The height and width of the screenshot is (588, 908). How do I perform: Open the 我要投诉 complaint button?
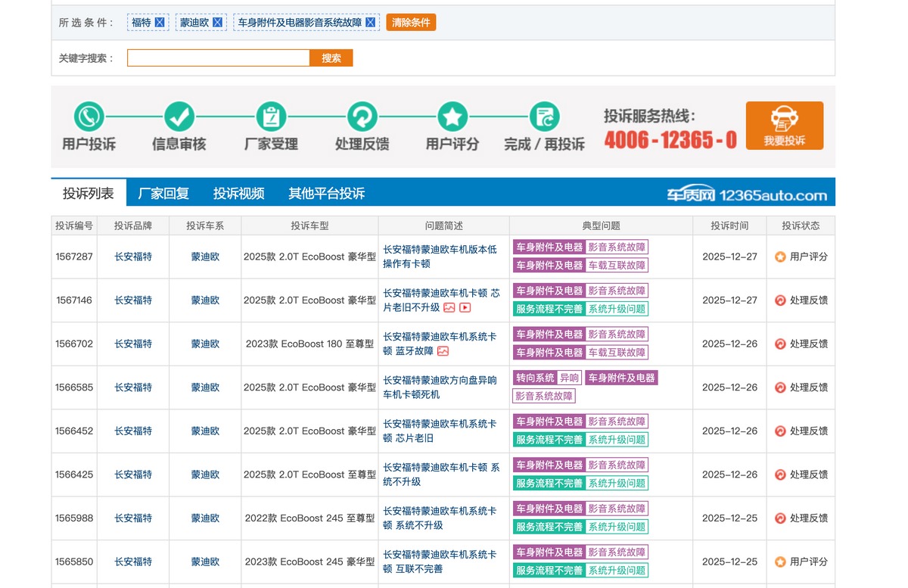pyautogui.click(x=784, y=126)
